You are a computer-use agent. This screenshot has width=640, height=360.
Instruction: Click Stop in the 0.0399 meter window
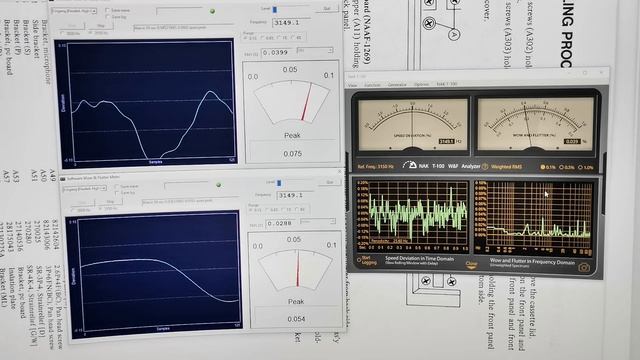pos(100,26)
